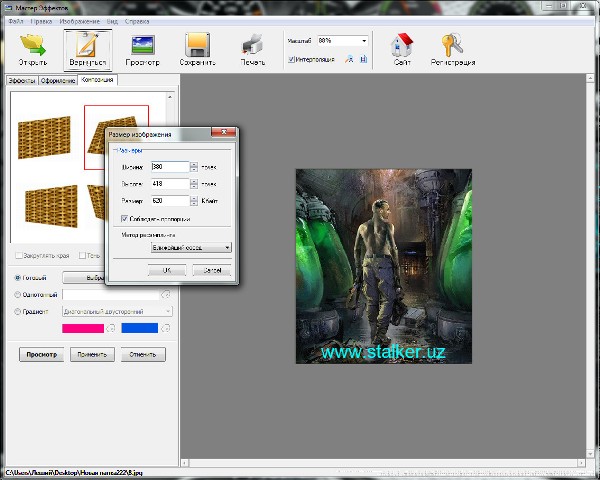
Task: Click the Открыть folder icon
Action: click(33, 44)
